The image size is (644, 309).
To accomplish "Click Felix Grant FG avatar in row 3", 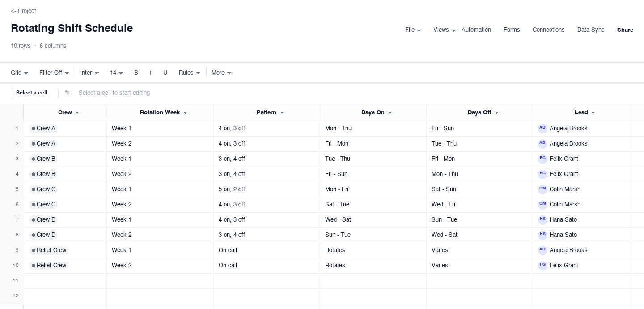I will click(542, 159).
